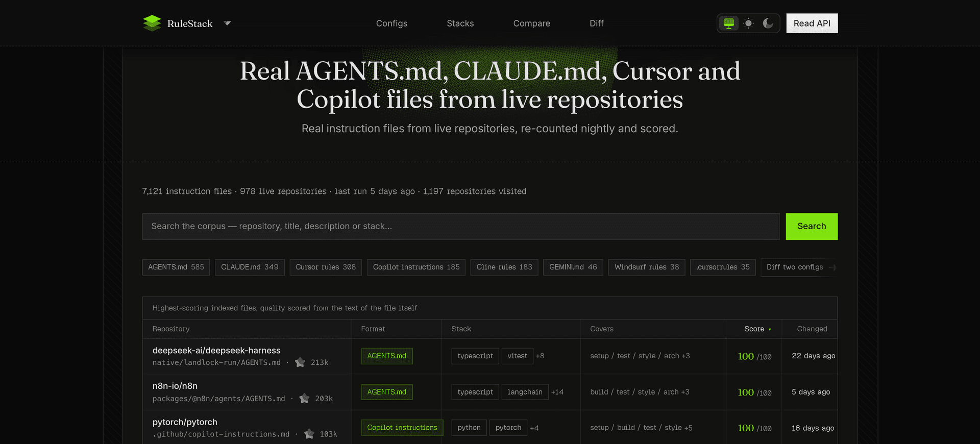Click the star icon beside 203k
Viewport: 980px width, 444px height.
[304, 398]
